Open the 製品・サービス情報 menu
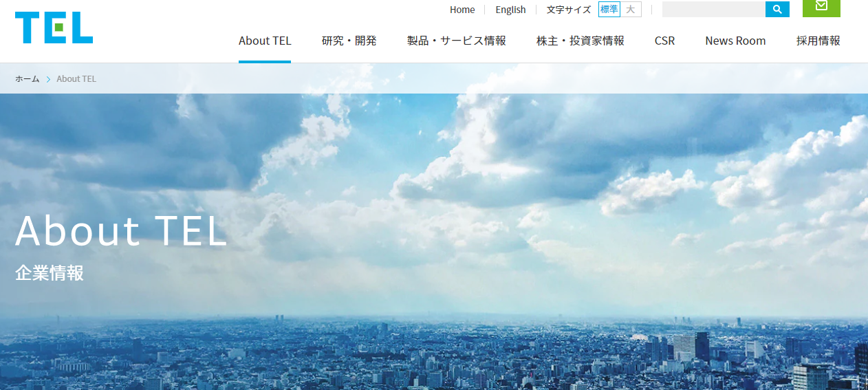The height and width of the screenshot is (390, 868). (x=457, y=41)
